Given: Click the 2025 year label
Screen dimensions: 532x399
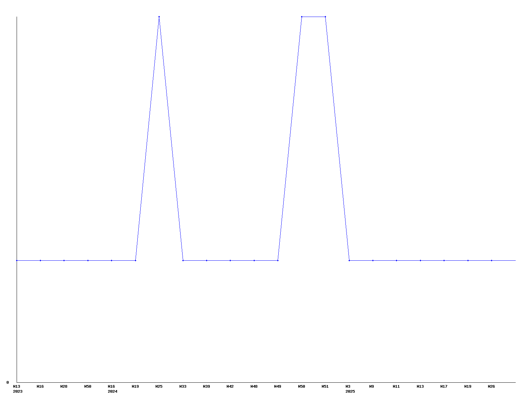Looking at the screenshot, I should [350, 391].
